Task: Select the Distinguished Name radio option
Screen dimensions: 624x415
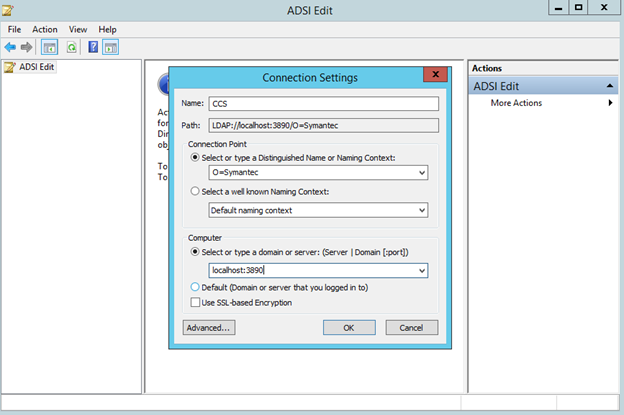Action: tap(195, 158)
